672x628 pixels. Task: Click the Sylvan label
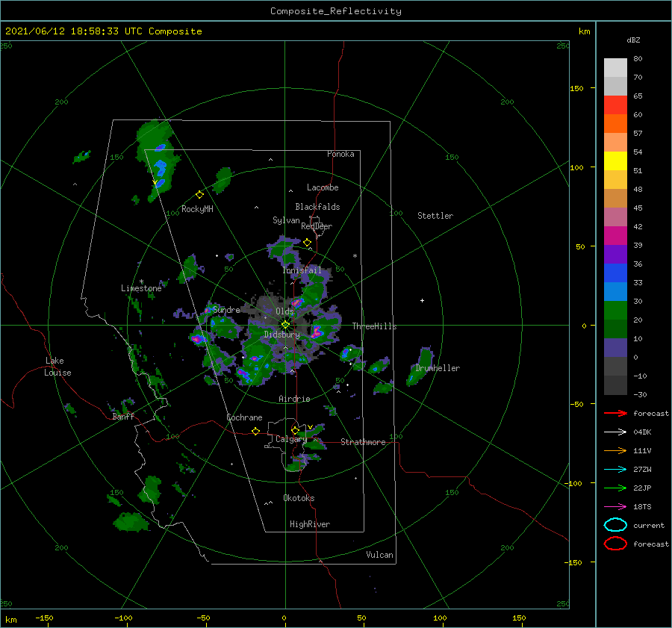coord(286,220)
